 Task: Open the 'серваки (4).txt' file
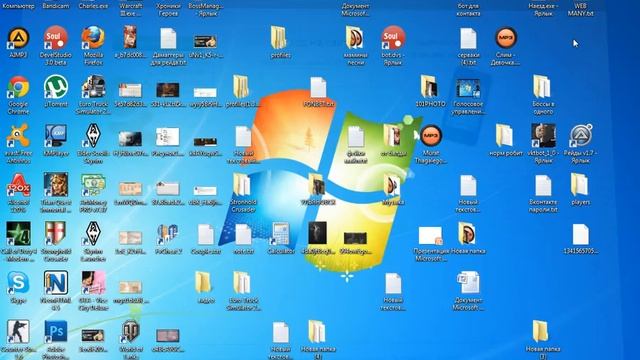tap(468, 38)
